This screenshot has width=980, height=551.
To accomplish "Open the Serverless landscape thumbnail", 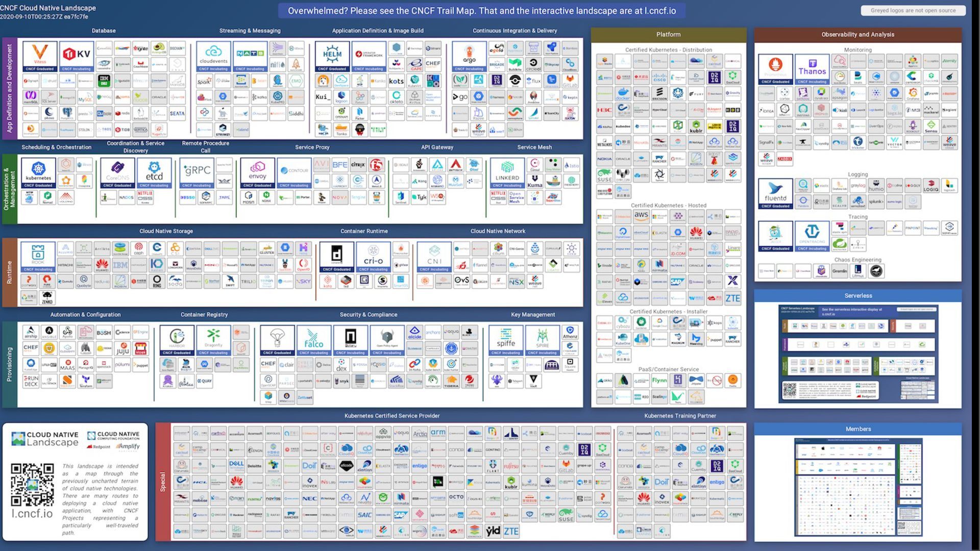I will tap(859, 354).
